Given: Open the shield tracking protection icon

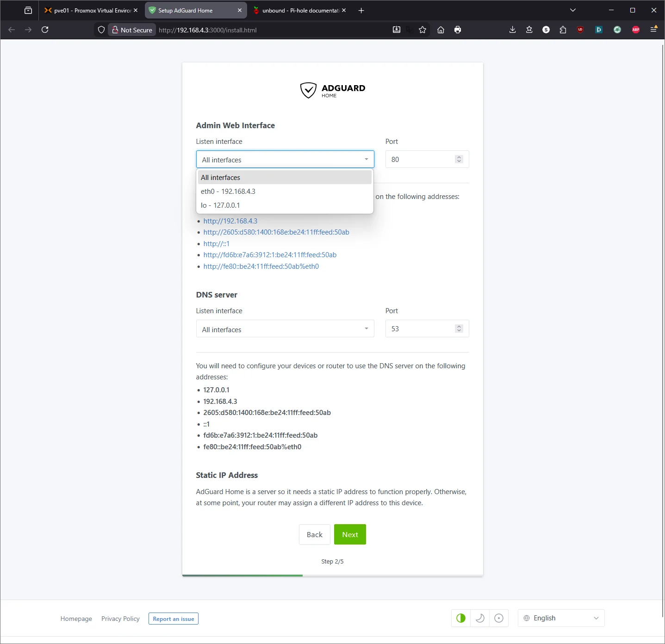Looking at the screenshot, I should pos(101,29).
